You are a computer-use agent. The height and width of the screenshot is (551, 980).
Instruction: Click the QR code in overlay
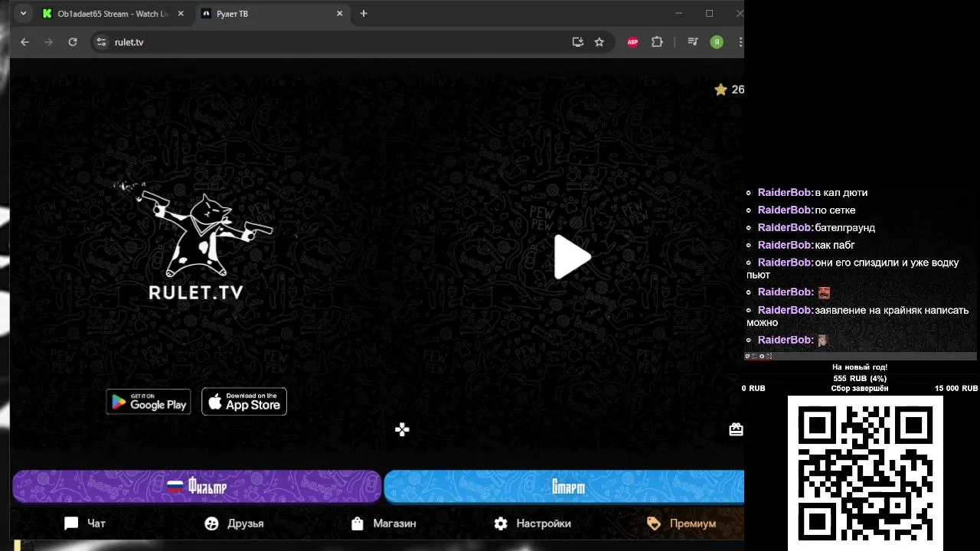(x=865, y=473)
